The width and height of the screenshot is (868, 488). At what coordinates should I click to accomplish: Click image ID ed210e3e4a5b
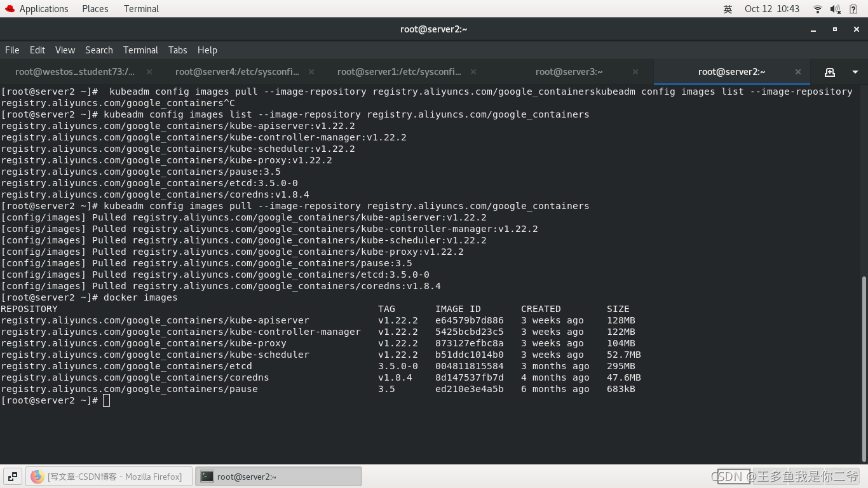[470, 389]
